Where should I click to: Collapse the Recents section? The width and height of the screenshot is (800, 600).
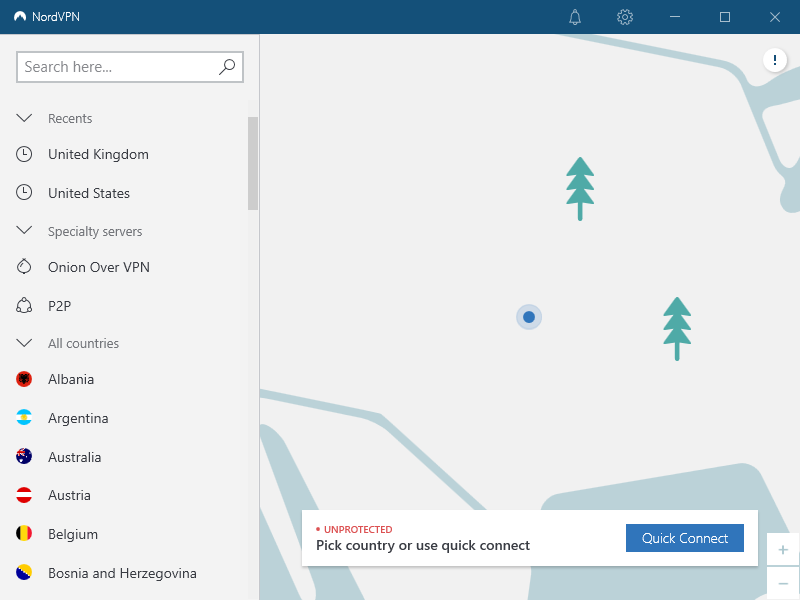(24, 118)
